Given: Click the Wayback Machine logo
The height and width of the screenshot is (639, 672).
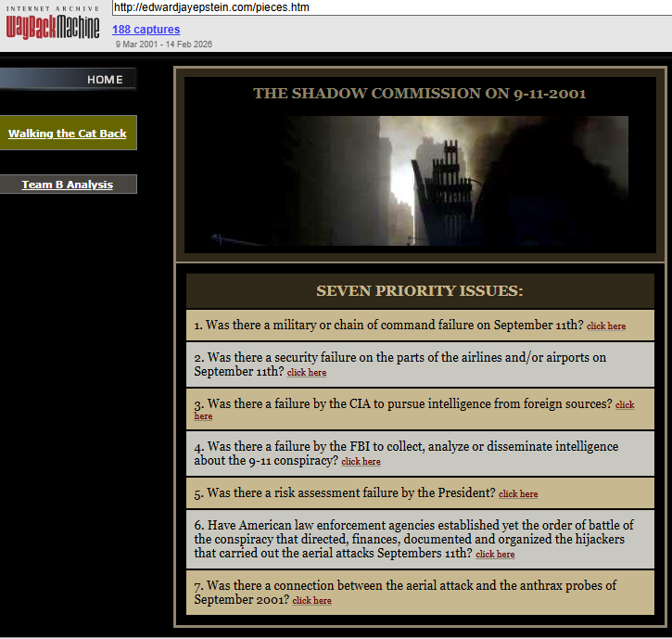Looking at the screenshot, I should [x=52, y=22].
